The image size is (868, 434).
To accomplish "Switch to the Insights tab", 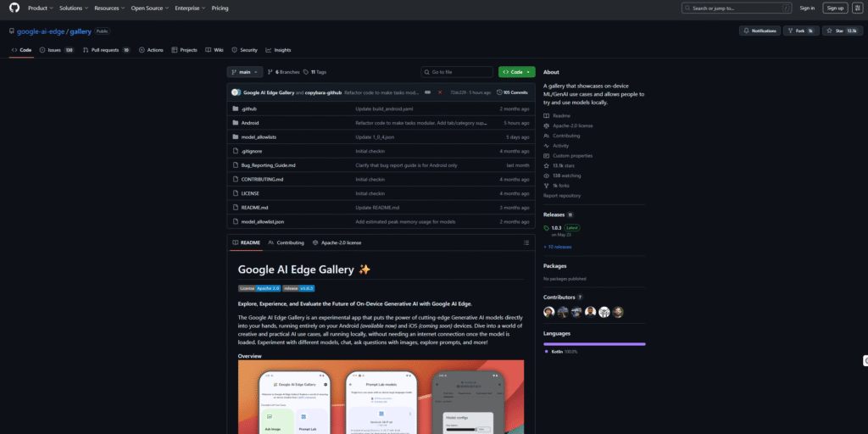I will point(278,50).
